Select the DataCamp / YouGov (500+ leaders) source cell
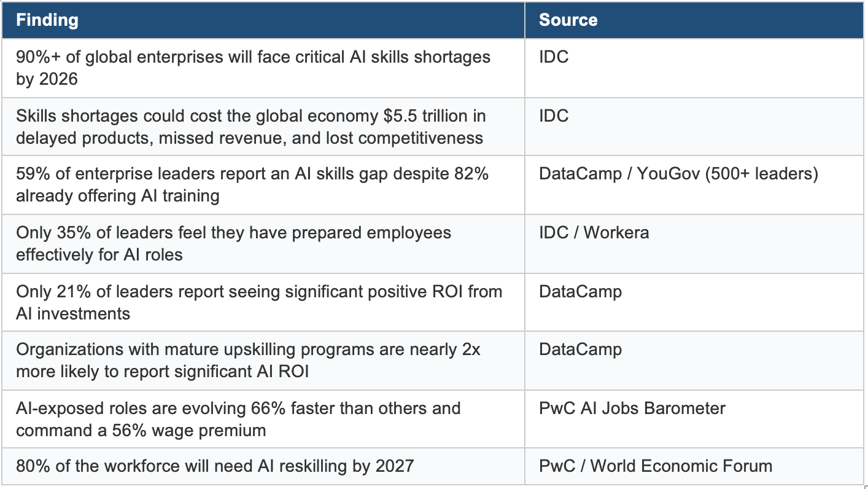Viewport: 868px width, 489px height. tap(678, 174)
